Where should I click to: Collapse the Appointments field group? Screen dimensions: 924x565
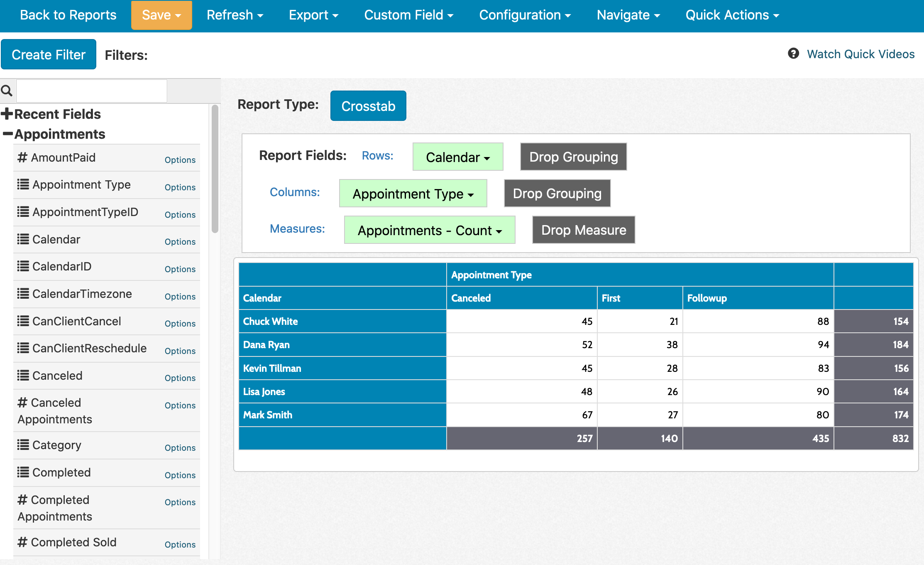7,134
